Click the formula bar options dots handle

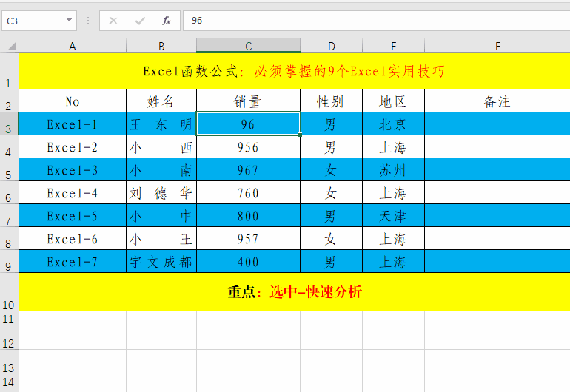[x=88, y=21]
